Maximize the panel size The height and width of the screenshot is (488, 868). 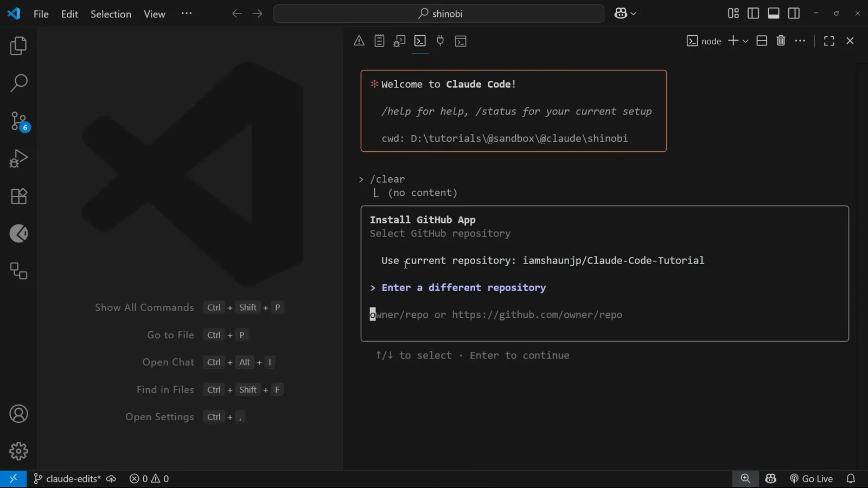click(829, 41)
